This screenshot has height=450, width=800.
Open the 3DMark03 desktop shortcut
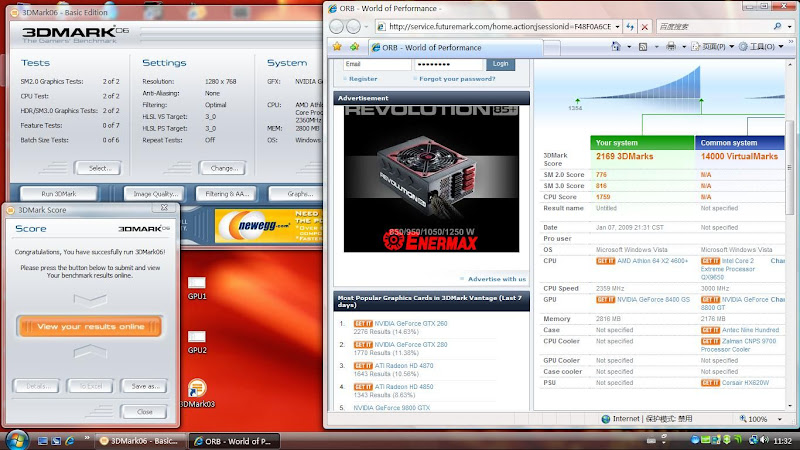[197, 389]
